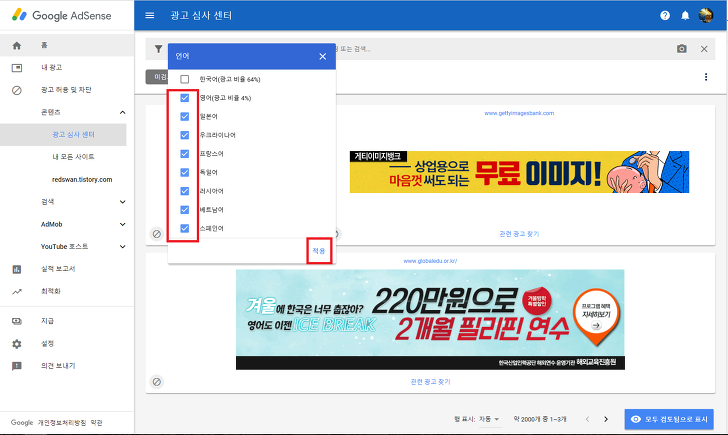Image resolution: width=728 pixels, height=435 pixels.
Task: Click the 실적 보고서 bar chart icon
Action: 17,269
